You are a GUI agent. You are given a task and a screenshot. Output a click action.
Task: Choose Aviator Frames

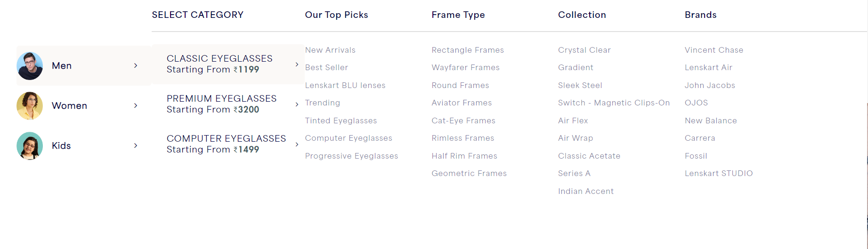coord(462,103)
